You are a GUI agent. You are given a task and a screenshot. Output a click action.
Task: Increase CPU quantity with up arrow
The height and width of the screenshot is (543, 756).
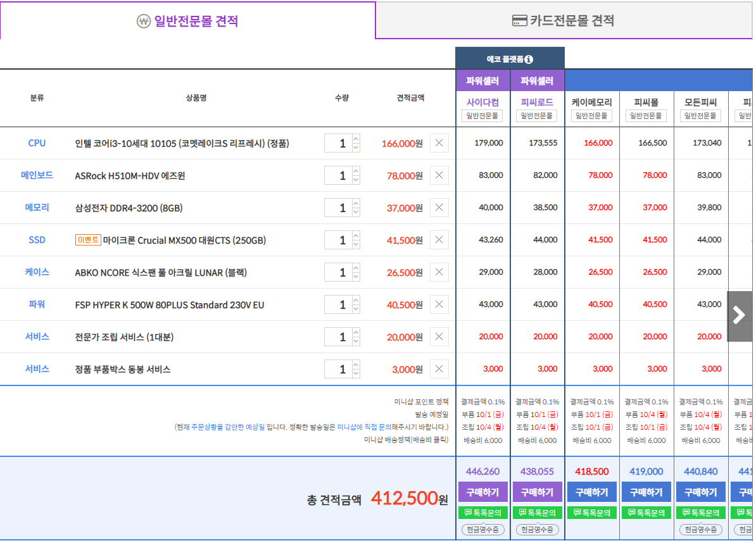(x=356, y=139)
